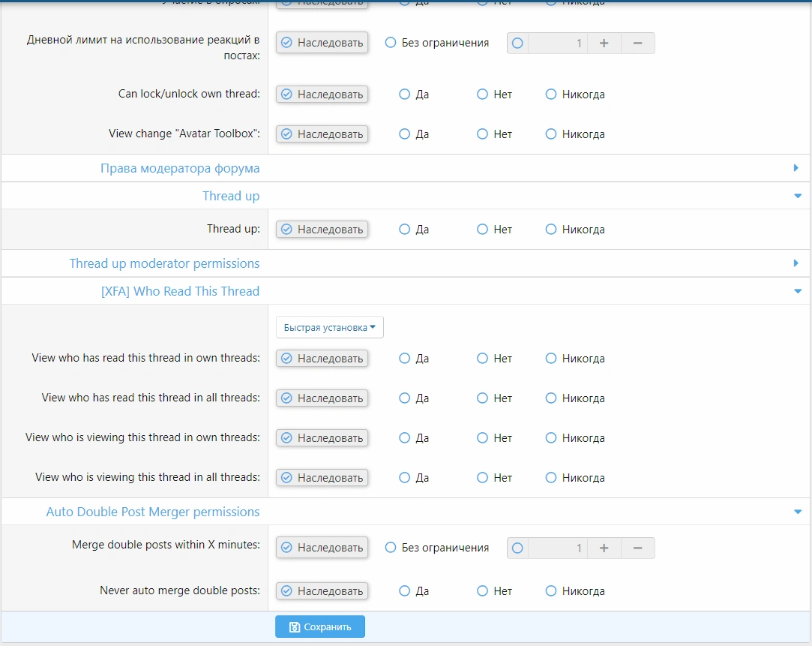Increase the Merge double posts minutes value
The image size is (812, 646).
pyautogui.click(x=604, y=548)
